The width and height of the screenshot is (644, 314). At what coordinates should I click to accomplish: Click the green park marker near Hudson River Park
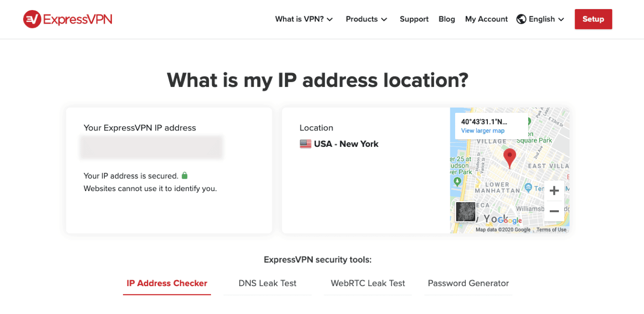pyautogui.click(x=457, y=181)
